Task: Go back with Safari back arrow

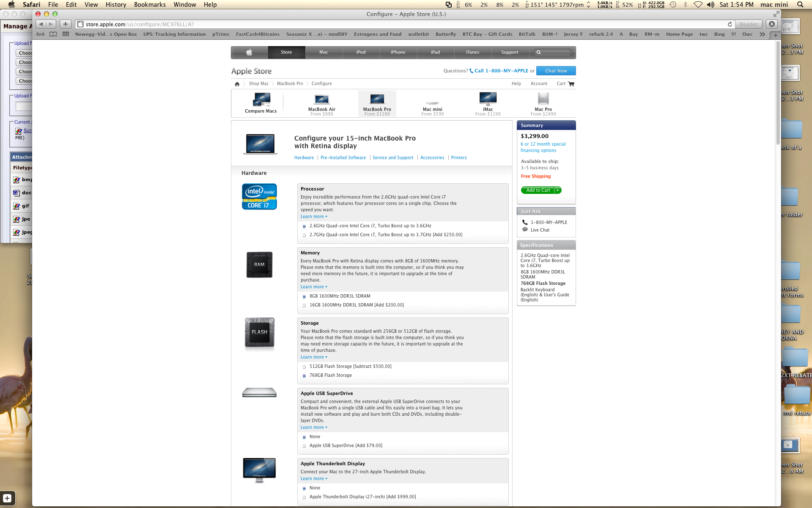Action: pyautogui.click(x=41, y=24)
